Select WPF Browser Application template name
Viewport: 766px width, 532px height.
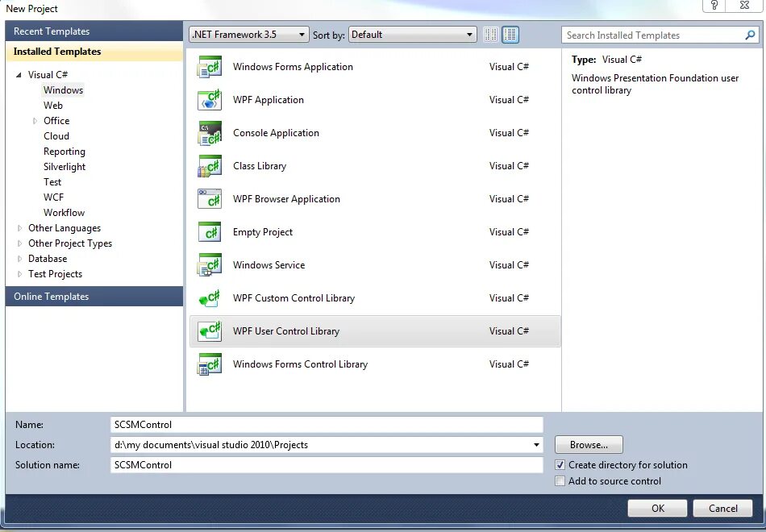[x=286, y=199]
